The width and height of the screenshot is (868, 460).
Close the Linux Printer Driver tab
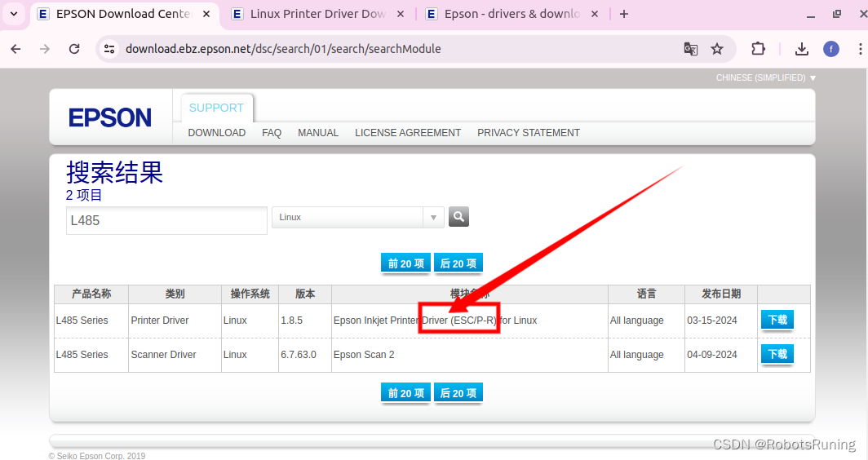point(401,14)
